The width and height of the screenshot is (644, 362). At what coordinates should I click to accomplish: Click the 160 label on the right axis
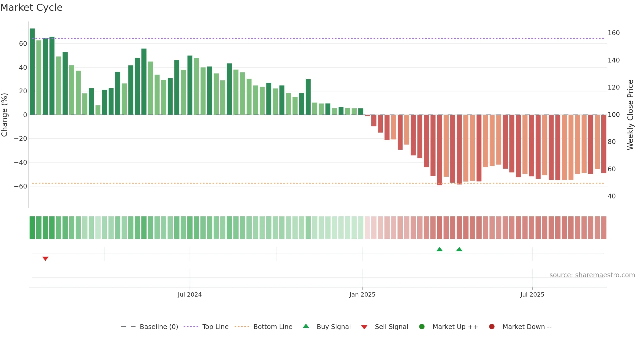[x=614, y=33]
